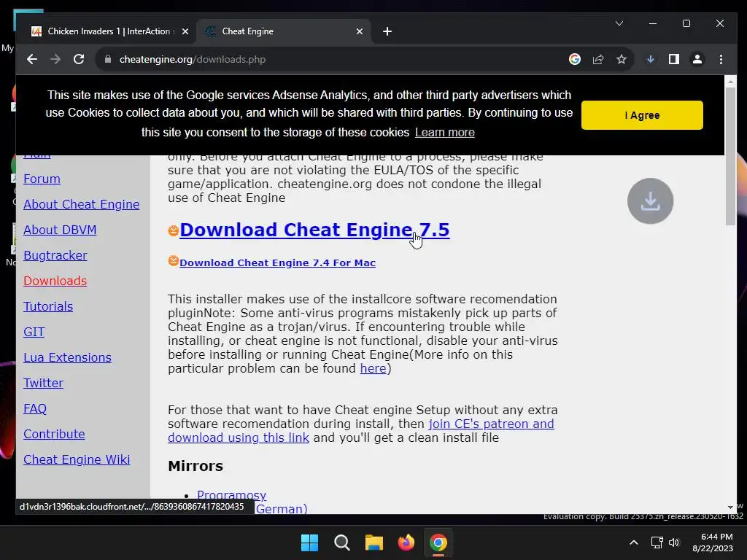
Task: Open Chrome downloads from the toolbar
Action: point(650,59)
